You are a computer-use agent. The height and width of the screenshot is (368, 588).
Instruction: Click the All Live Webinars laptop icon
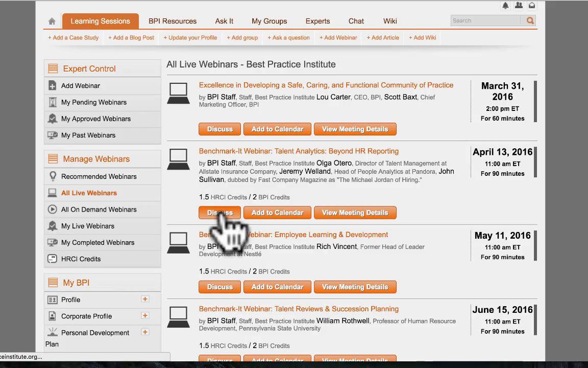click(53, 193)
